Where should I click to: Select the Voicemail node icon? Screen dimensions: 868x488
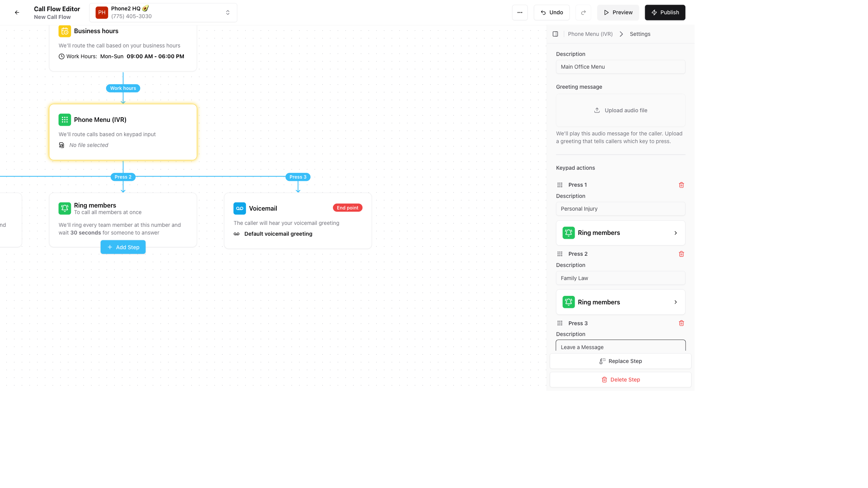240,208
